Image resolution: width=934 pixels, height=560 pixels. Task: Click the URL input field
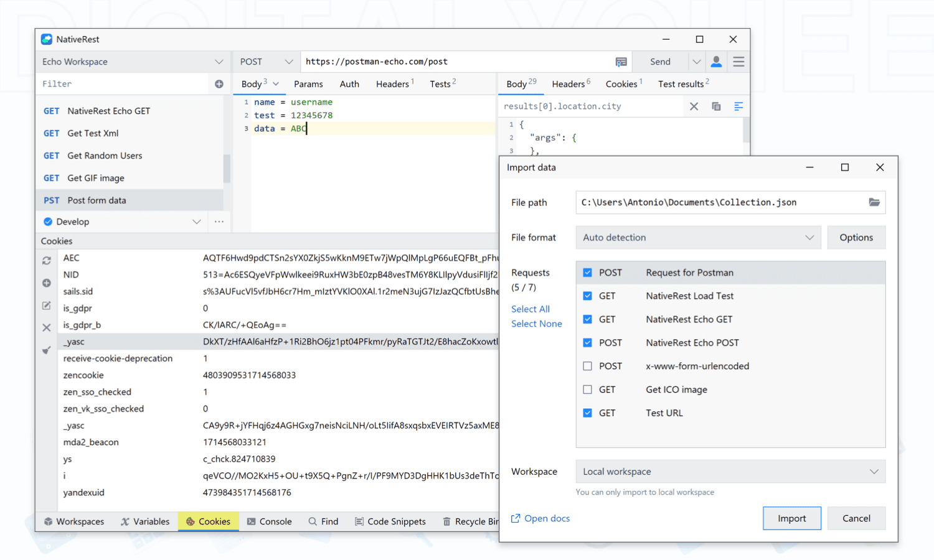coord(455,62)
